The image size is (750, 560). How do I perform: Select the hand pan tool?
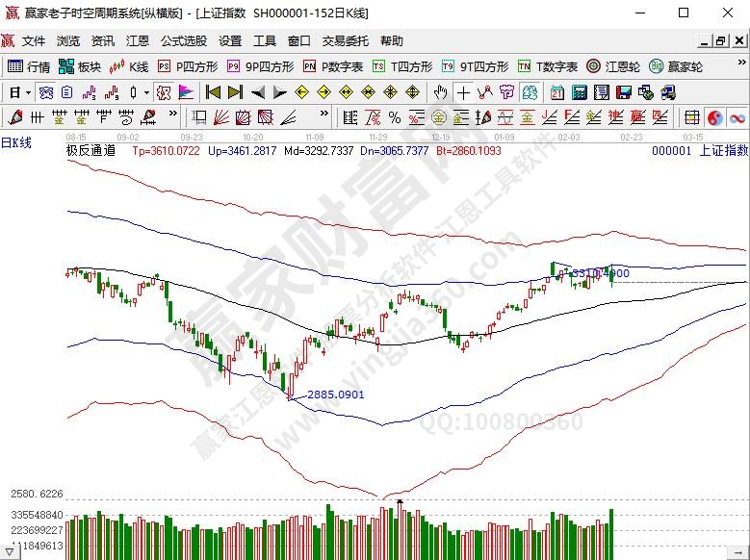[x=440, y=92]
